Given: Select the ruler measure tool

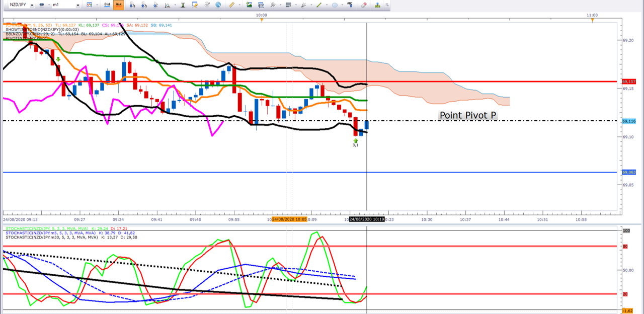Looking at the screenshot, I should coord(231,5).
